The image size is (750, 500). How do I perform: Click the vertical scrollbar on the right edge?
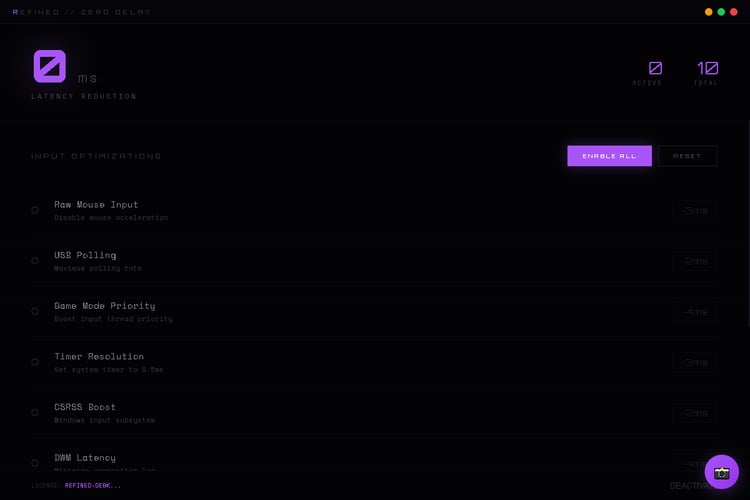[x=748, y=222]
